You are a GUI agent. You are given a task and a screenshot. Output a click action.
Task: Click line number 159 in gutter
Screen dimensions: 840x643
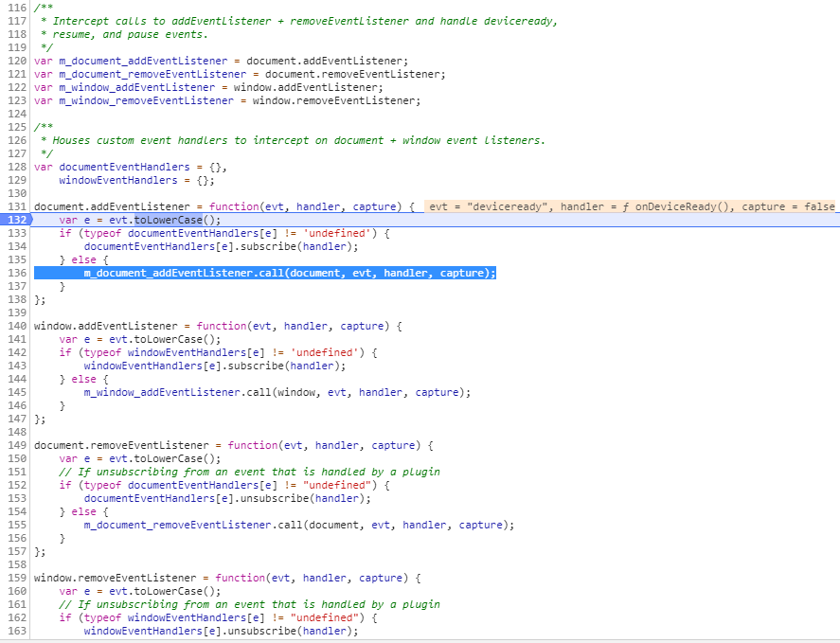(x=17, y=578)
